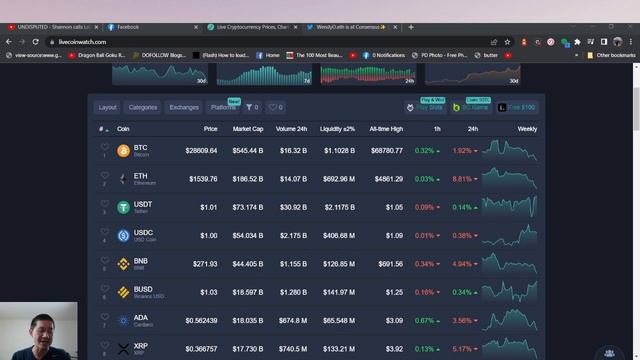
Task: Toggle the browser side panel icon
Action: pos(604,42)
